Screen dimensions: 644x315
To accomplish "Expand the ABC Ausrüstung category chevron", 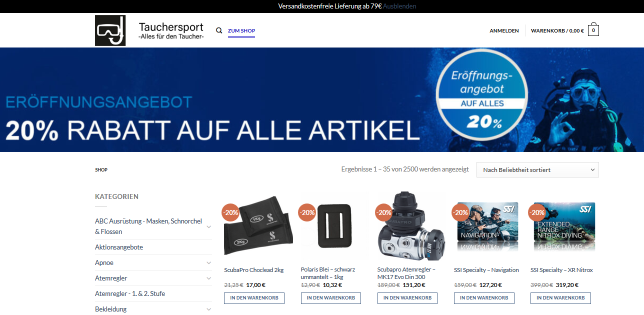I will pyautogui.click(x=208, y=226).
